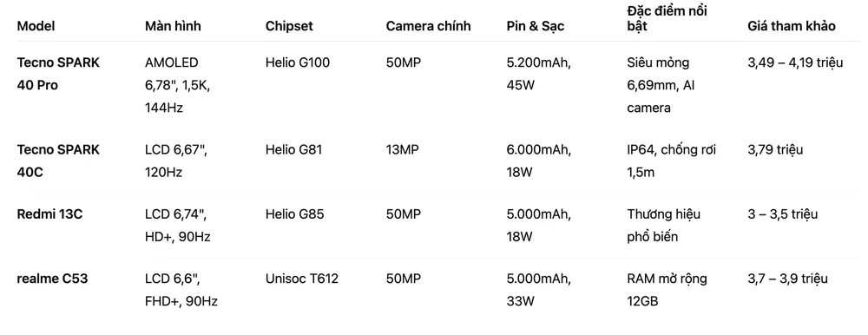Image resolution: width=868 pixels, height=335 pixels.
Task: Click the Helio G85 chipset cell
Action: click(294, 214)
